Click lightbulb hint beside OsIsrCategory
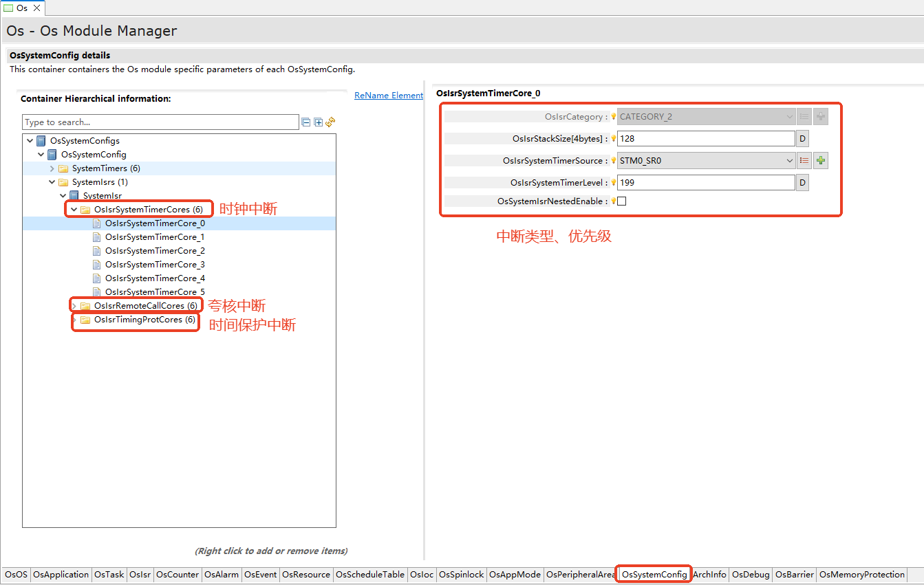Image resolution: width=924 pixels, height=585 pixels. click(x=613, y=117)
